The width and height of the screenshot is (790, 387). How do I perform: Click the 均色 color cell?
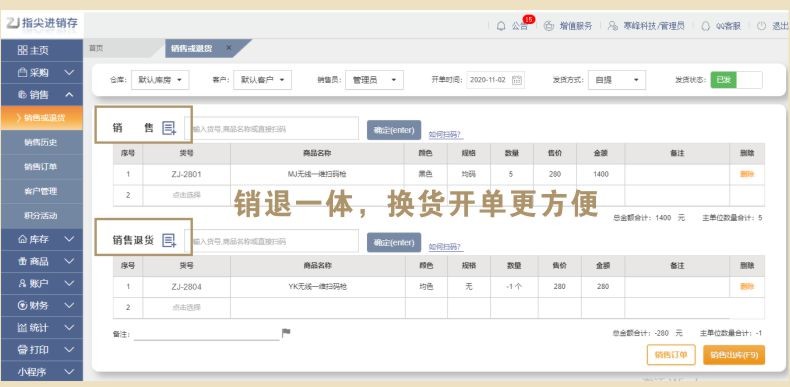click(426, 287)
